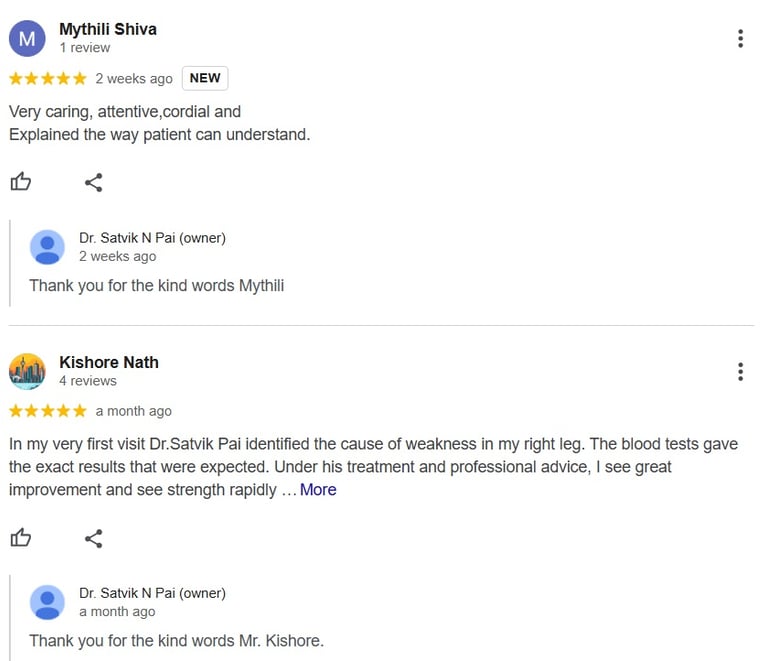This screenshot has height=661, width=768.
Task: Open three-dot menu for Kishore Nath's review
Action: [740, 372]
